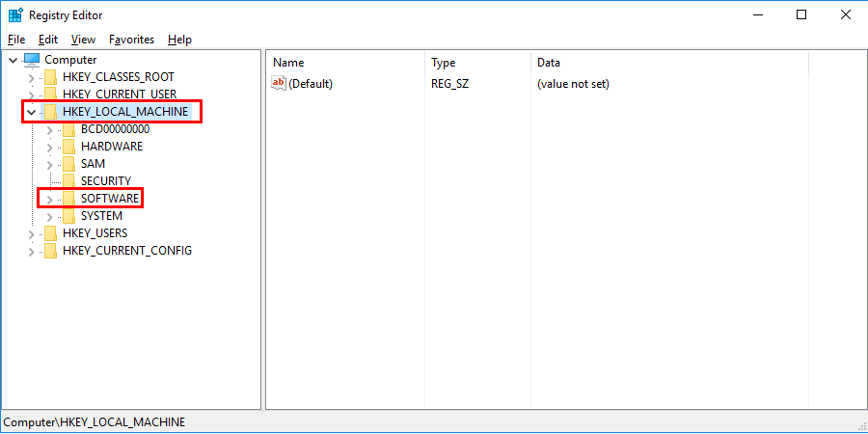Expand the BCD00000000 key
This screenshot has height=434, width=868.
click(50, 129)
